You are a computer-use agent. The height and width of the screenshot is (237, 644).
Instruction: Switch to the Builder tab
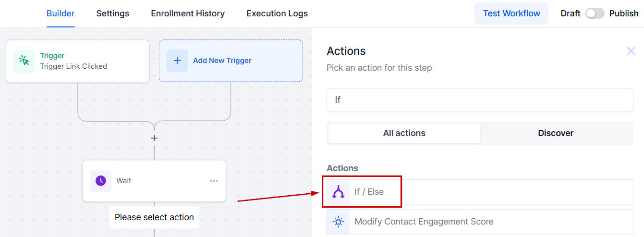coord(61,13)
